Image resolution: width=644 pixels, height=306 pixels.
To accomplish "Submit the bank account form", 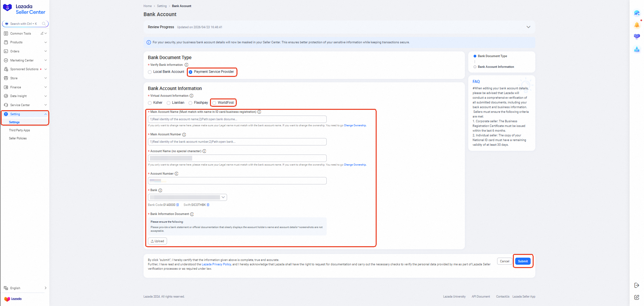I will tap(523, 261).
